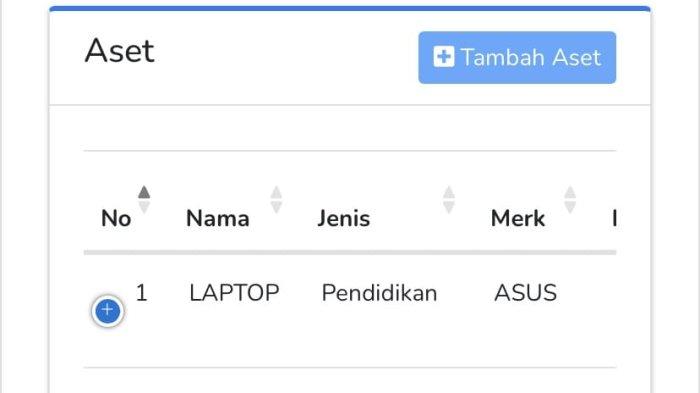Click the partially visible column after Merk
700x393 pixels.
point(615,218)
